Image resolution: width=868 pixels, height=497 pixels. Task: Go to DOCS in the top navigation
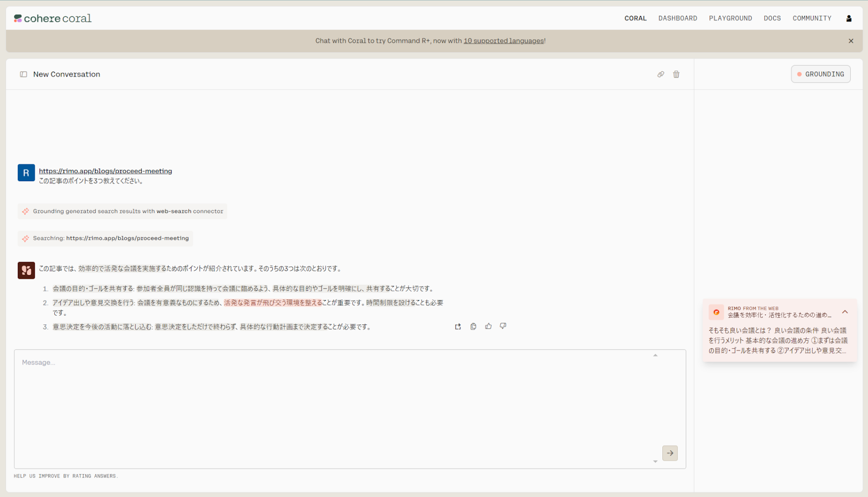coord(772,18)
